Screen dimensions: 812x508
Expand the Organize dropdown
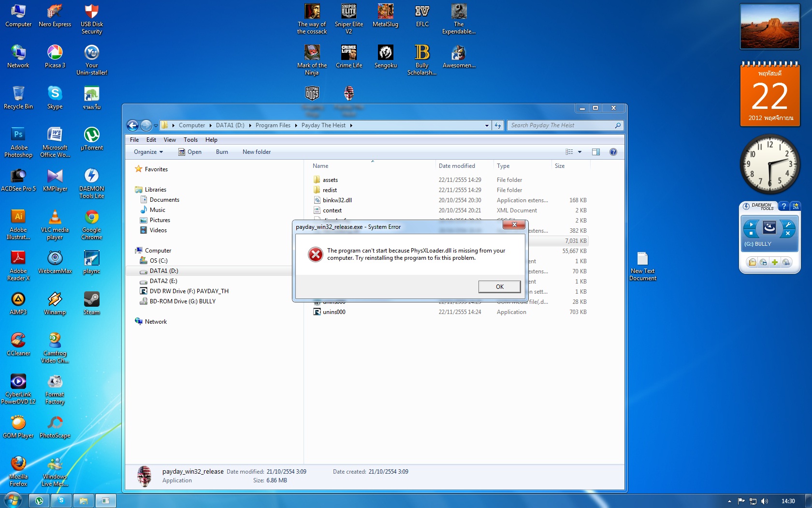[x=148, y=152]
